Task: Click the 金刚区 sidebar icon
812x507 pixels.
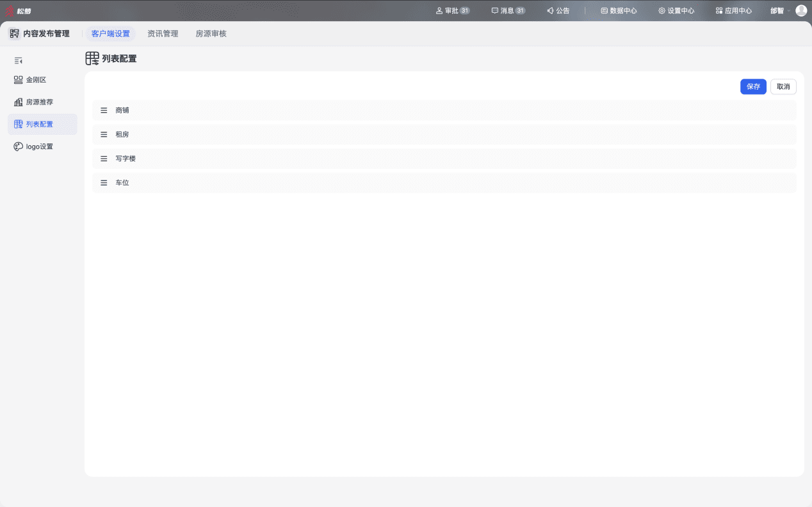Action: (x=19, y=80)
